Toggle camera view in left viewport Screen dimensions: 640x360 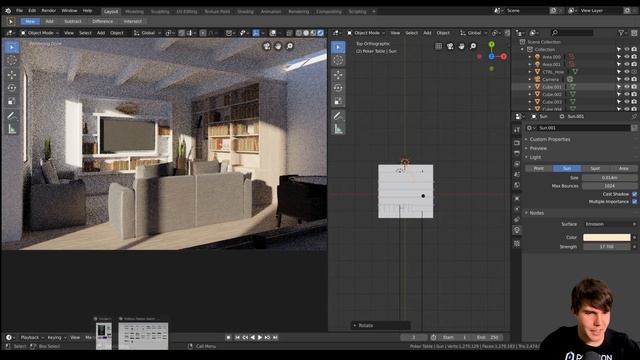coord(267,46)
